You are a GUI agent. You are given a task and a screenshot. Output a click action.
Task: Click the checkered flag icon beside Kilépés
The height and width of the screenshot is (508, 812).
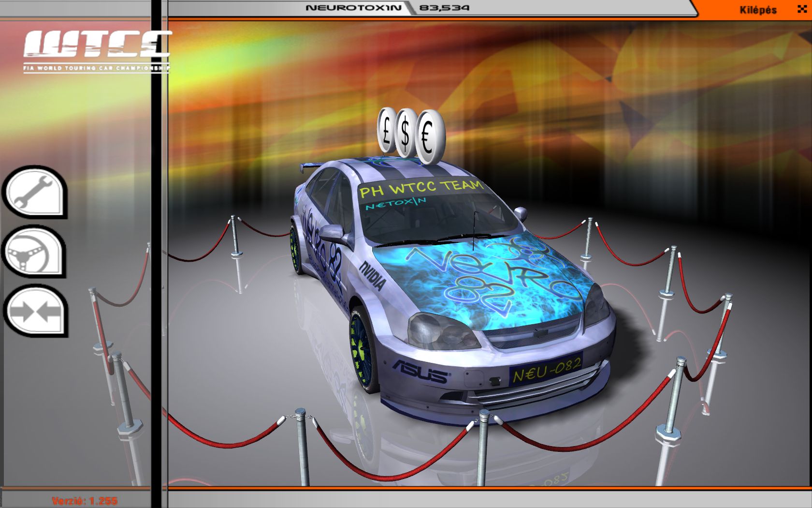pyautogui.click(x=802, y=9)
